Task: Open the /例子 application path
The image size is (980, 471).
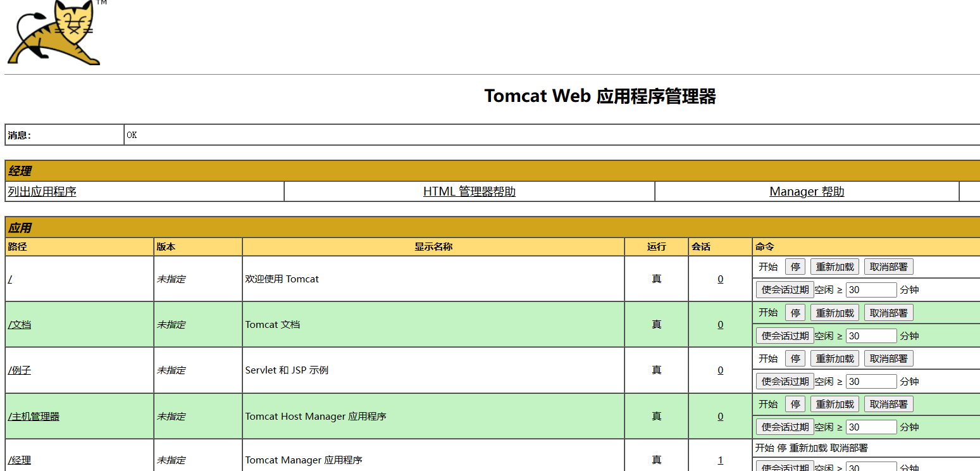Action: [20, 370]
